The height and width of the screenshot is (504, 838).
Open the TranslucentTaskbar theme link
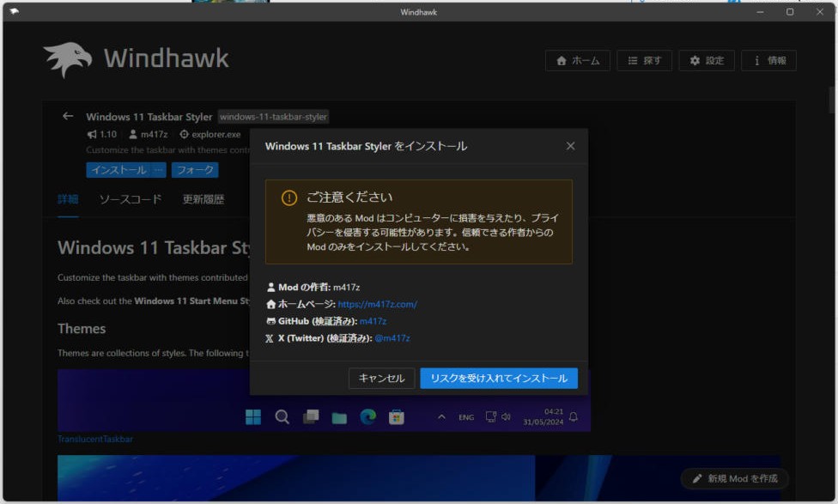[95, 439]
